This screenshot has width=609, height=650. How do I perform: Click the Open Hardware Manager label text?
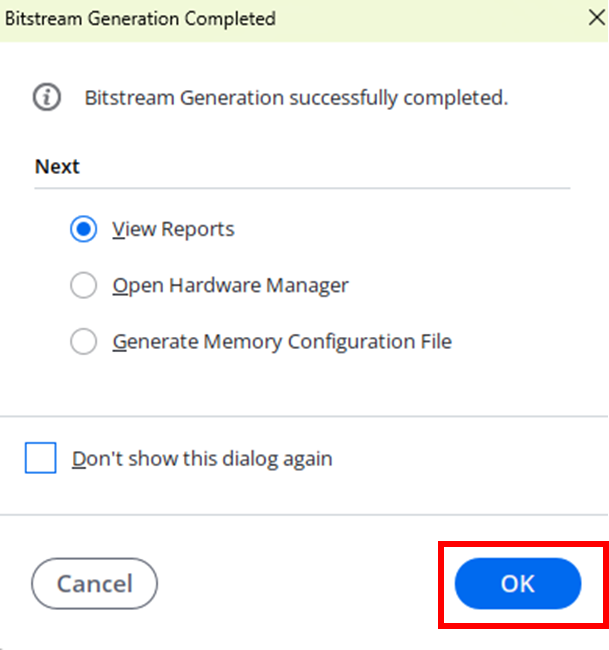pyautogui.click(x=230, y=286)
